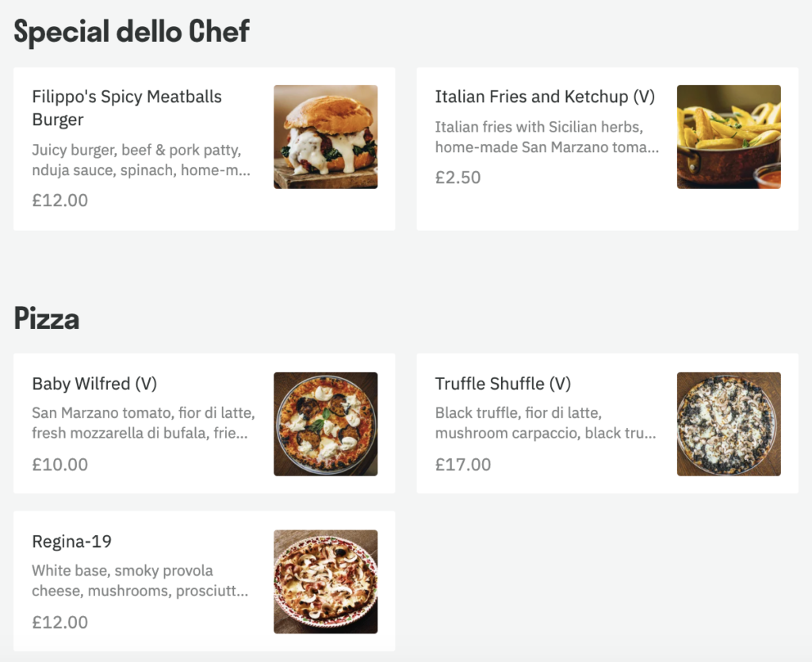
Task: Expand 'Italian fries with Sicilian herbs' description
Action: [x=547, y=137]
